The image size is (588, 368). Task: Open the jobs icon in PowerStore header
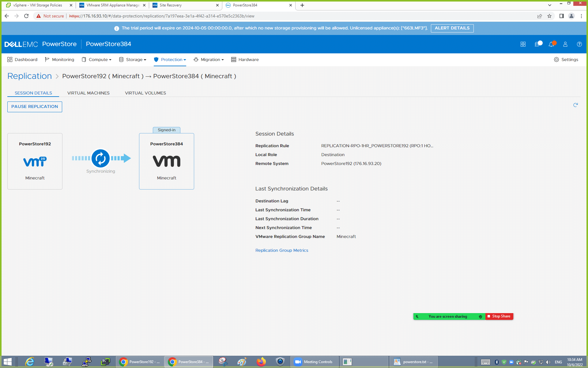click(x=538, y=44)
